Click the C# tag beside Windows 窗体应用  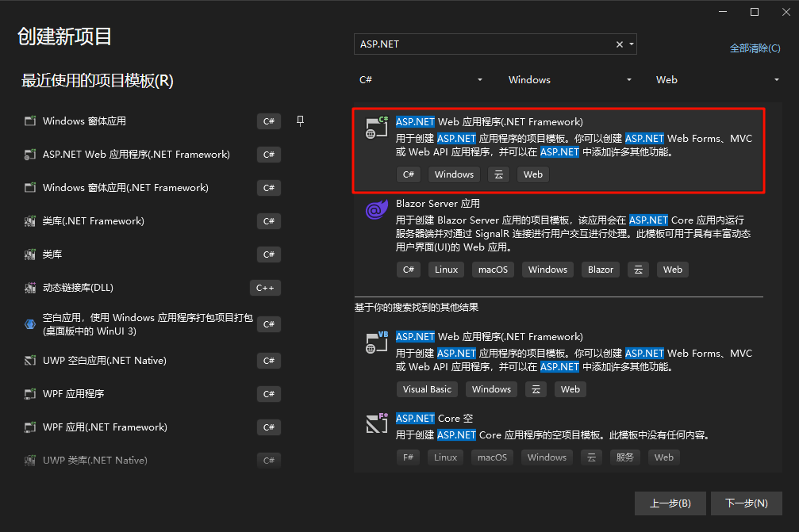click(268, 121)
